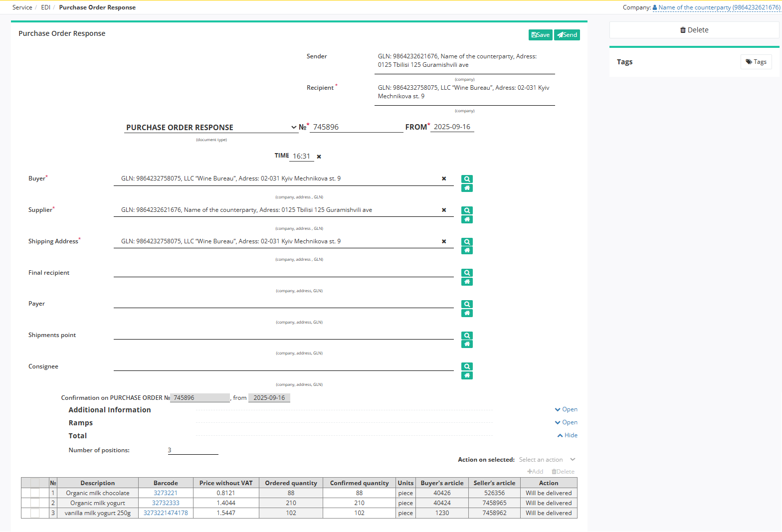Edit the FROM date 2025-09-16
Screen dimensions: 782x532
click(452, 127)
